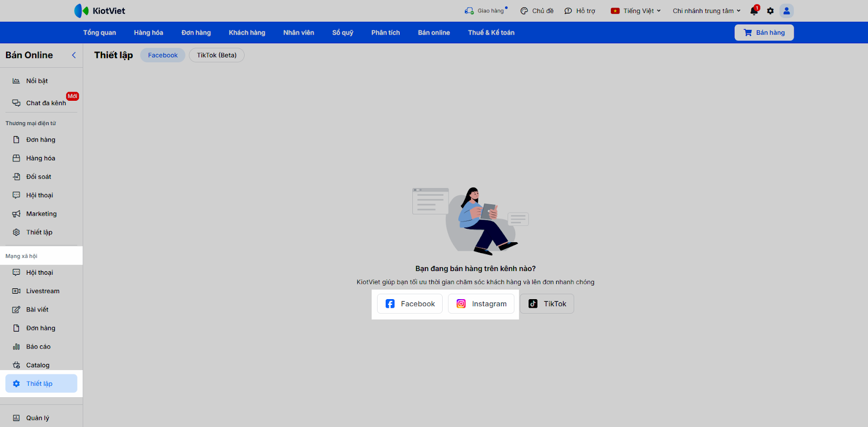
Task: Go to Tổng quan in the main menu
Action: pos(100,33)
